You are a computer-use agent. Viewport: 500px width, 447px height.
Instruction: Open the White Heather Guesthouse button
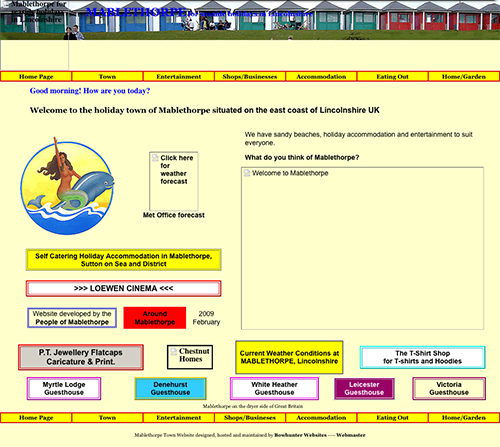274,388
